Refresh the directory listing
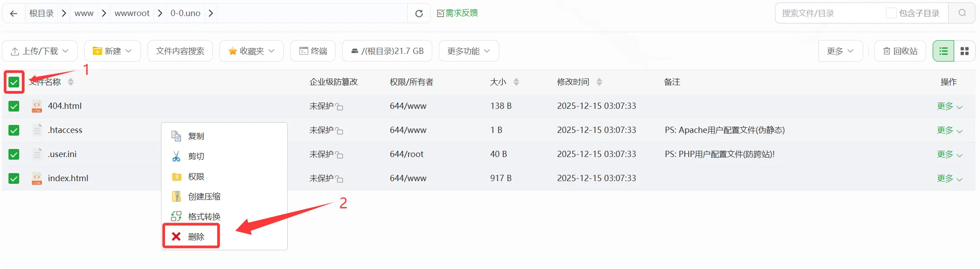 click(419, 13)
